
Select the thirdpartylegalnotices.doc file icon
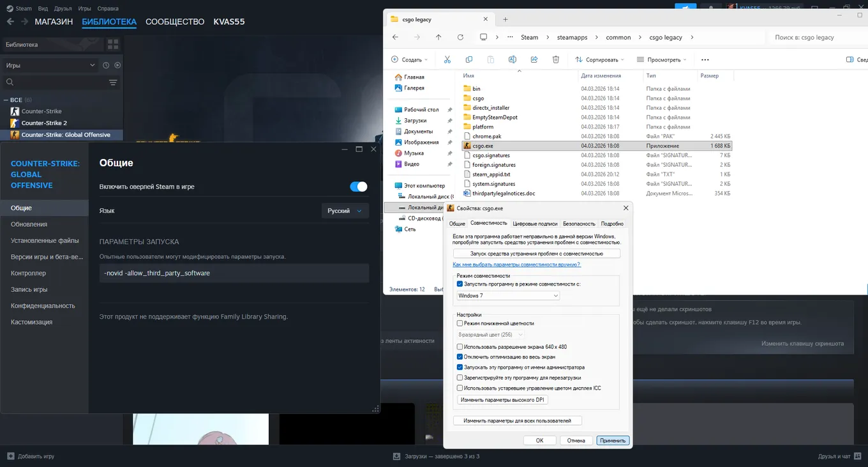click(x=467, y=193)
